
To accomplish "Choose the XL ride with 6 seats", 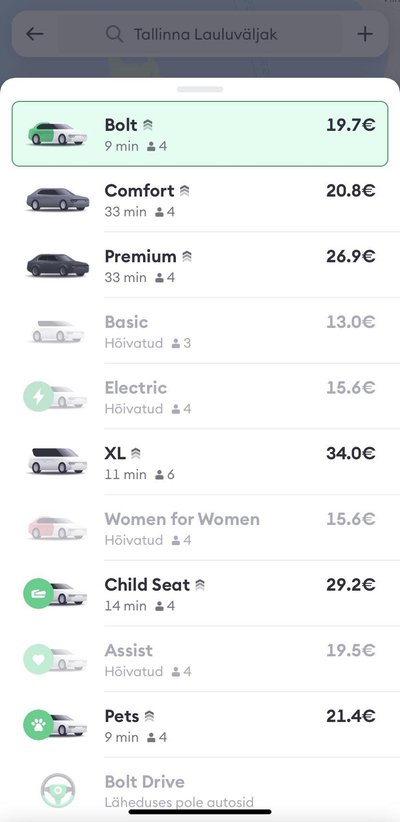I will pyautogui.click(x=200, y=462).
